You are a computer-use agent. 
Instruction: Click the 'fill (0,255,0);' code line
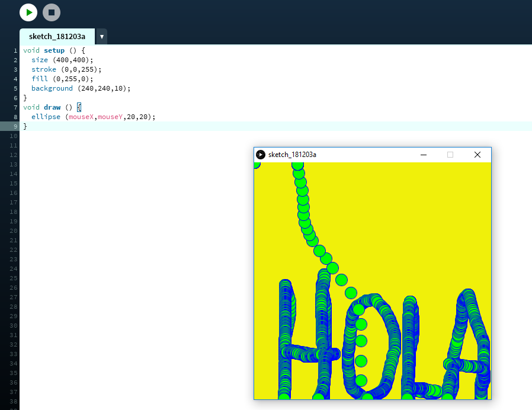(x=62, y=79)
